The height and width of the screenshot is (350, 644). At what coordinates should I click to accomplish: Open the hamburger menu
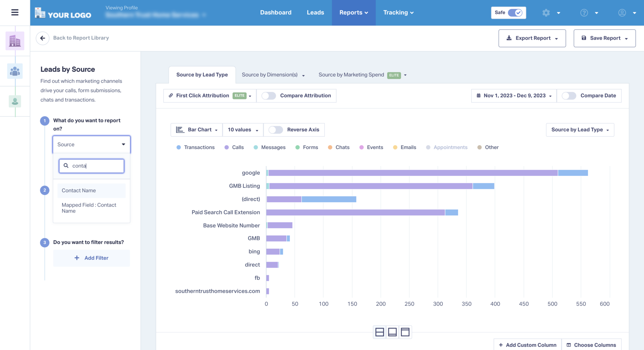pos(14,12)
